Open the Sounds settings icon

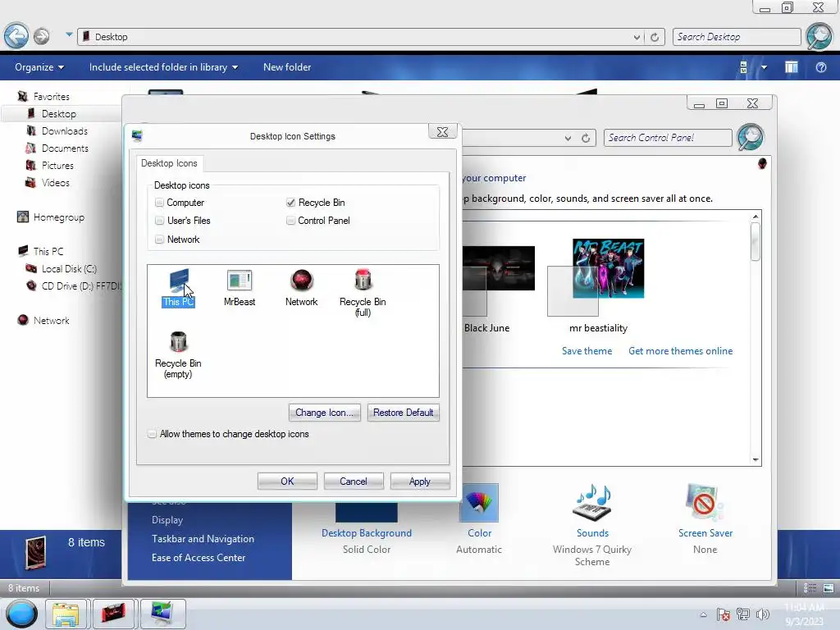[592, 503]
